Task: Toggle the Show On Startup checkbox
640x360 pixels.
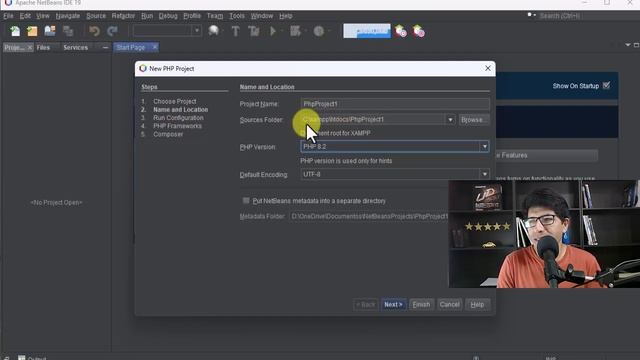Action: (x=606, y=85)
